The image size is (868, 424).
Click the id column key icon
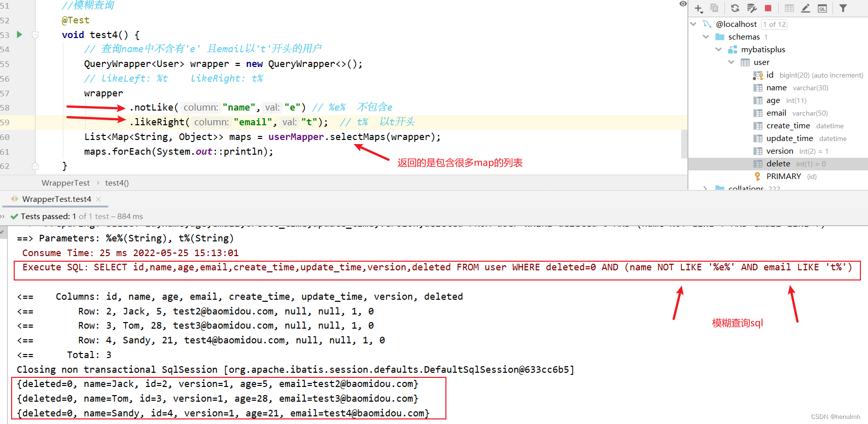pos(758,75)
